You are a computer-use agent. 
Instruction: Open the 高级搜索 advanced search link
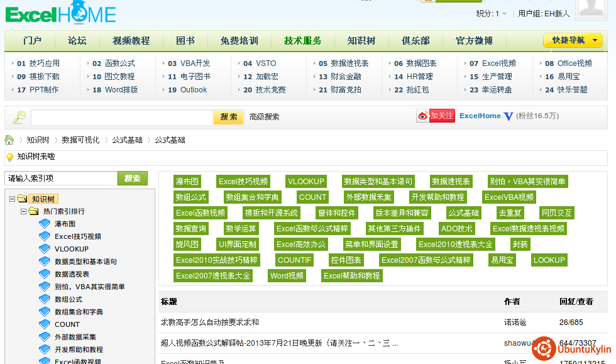click(264, 117)
